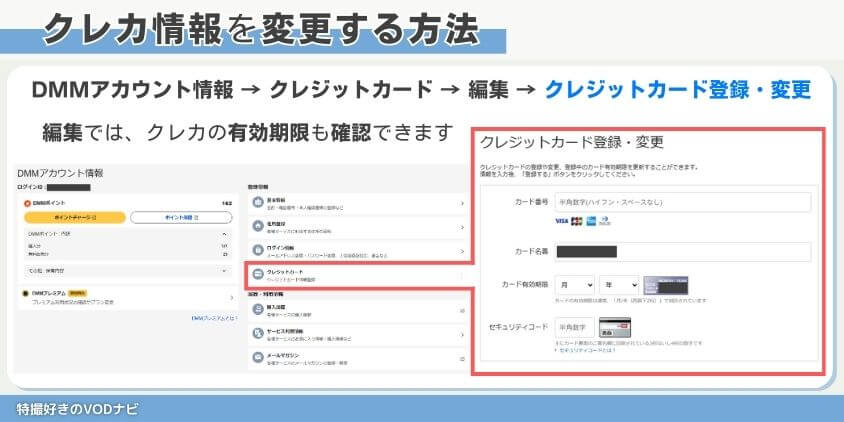Open the メールマガジン menu row

click(358, 358)
